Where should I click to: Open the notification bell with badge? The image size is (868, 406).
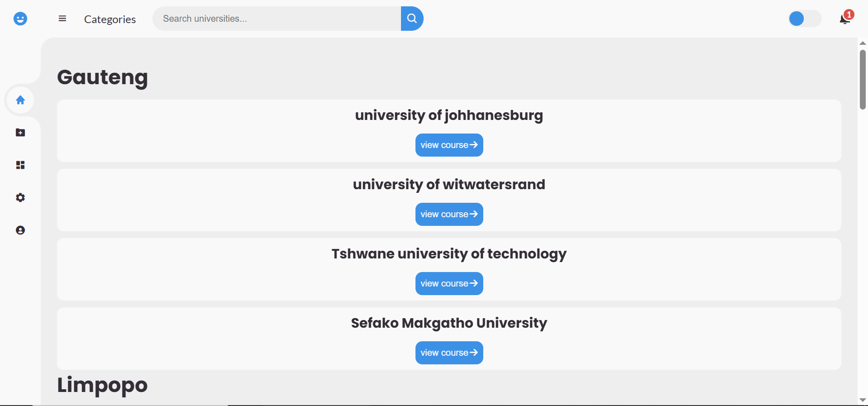(845, 18)
